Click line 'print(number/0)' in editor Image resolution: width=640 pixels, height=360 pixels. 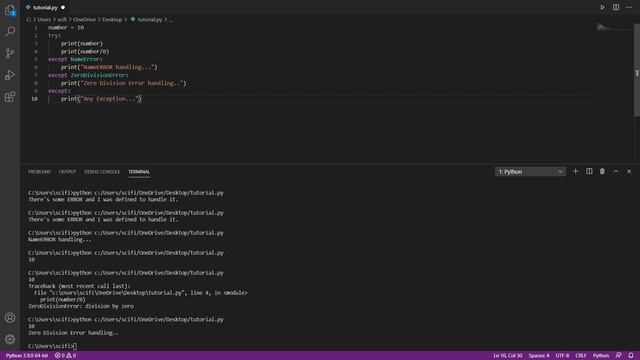(x=85, y=51)
